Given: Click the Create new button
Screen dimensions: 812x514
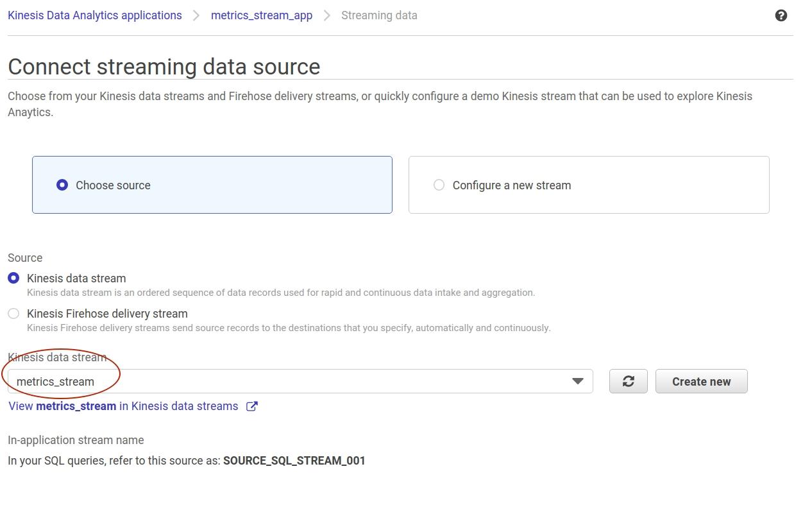Looking at the screenshot, I should (701, 381).
